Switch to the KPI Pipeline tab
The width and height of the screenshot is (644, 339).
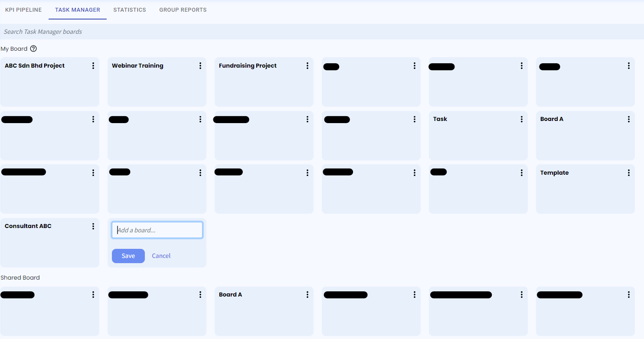[x=23, y=10]
